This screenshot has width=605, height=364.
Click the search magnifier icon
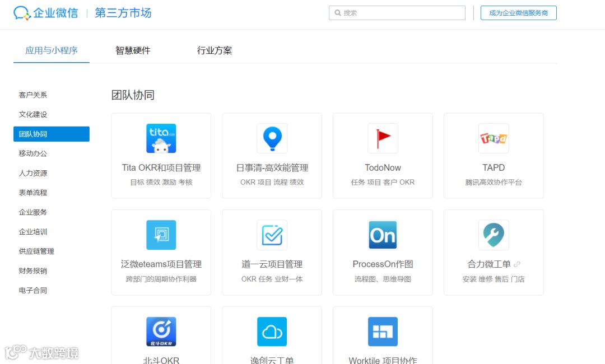point(338,13)
